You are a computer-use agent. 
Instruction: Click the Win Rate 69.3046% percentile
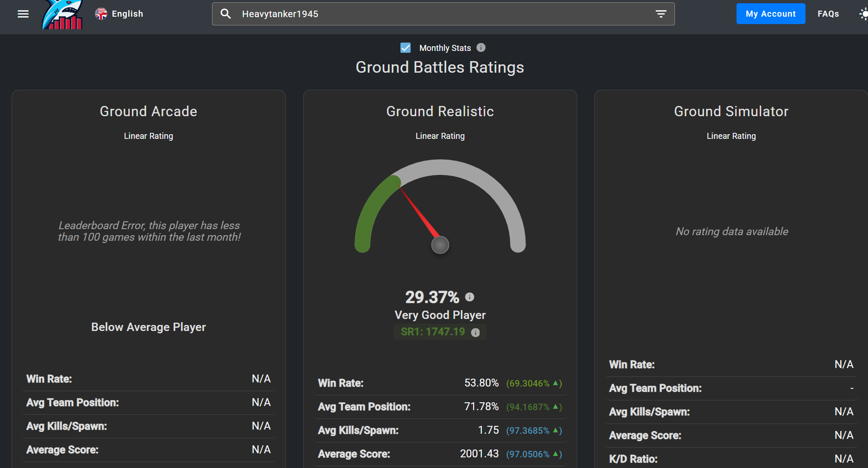(x=533, y=383)
